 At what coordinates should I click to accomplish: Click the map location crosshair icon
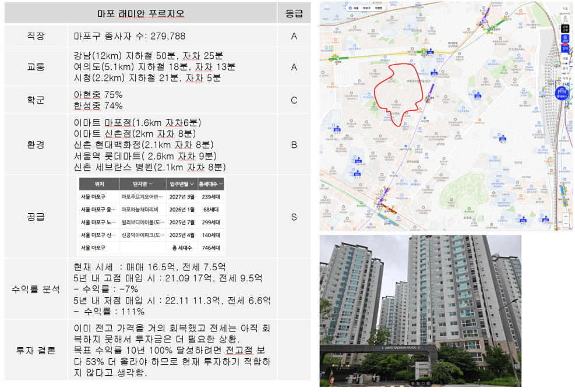(x=350, y=8)
